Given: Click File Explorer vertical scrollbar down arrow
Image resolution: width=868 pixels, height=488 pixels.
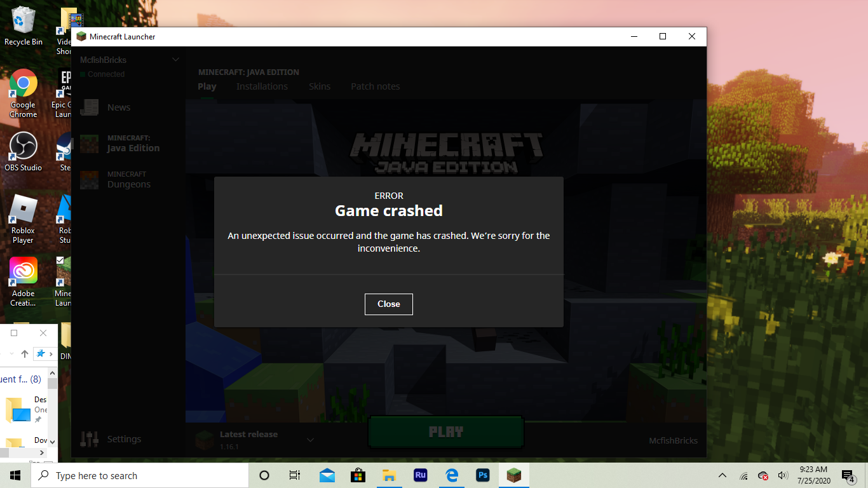Looking at the screenshot, I should (53, 442).
